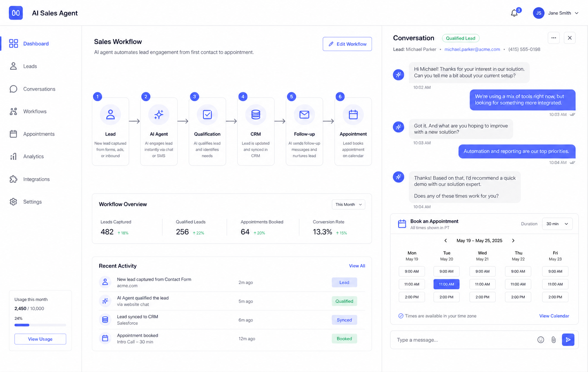
Task: Click the Booked status tag
Action: (x=344, y=339)
